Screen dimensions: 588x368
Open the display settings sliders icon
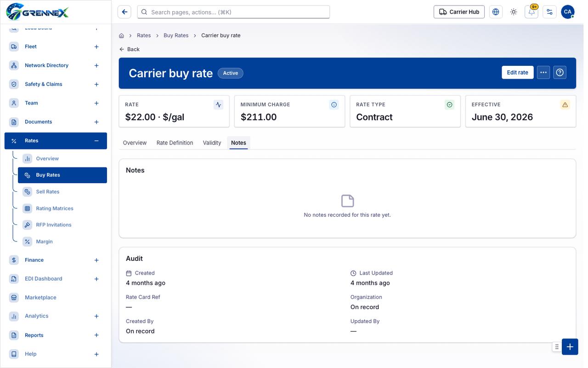pyautogui.click(x=549, y=12)
